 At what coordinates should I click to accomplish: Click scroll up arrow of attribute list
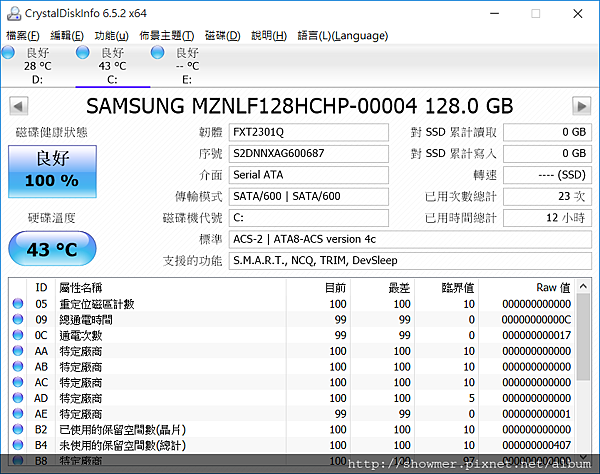point(583,286)
